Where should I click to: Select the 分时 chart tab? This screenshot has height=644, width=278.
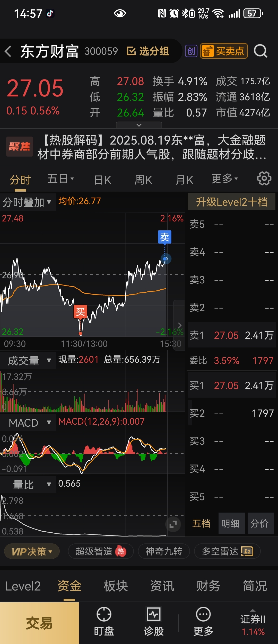(20, 180)
